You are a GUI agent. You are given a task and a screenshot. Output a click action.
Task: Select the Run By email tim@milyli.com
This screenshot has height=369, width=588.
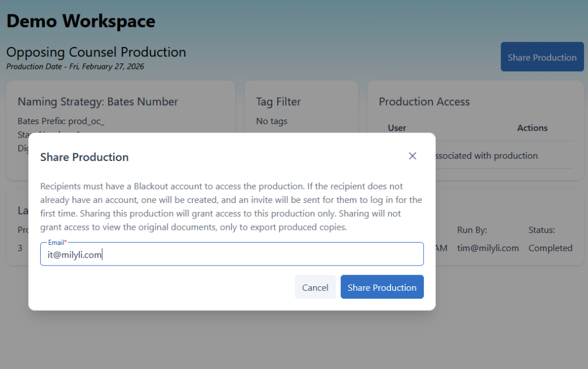pyautogui.click(x=488, y=248)
